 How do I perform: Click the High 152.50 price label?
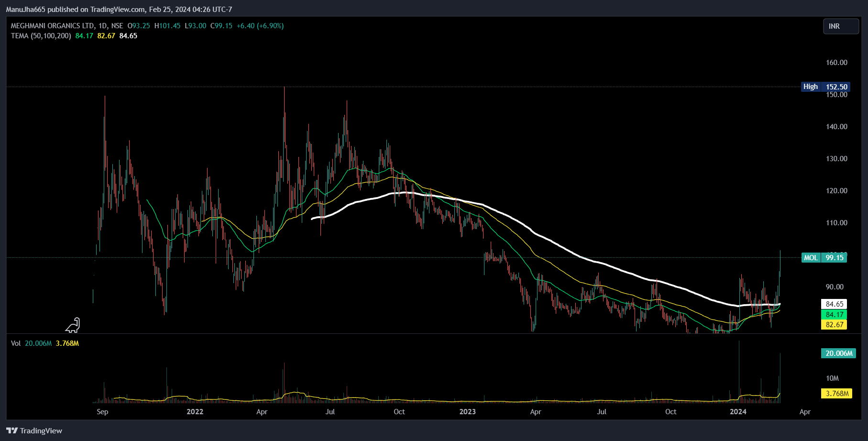[x=825, y=87]
